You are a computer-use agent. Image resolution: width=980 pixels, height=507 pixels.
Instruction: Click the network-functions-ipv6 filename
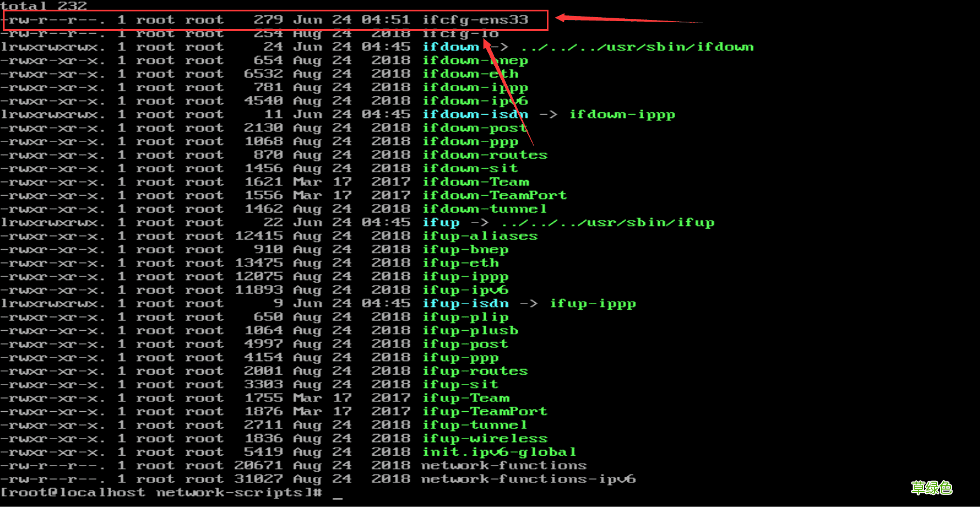tap(528, 479)
